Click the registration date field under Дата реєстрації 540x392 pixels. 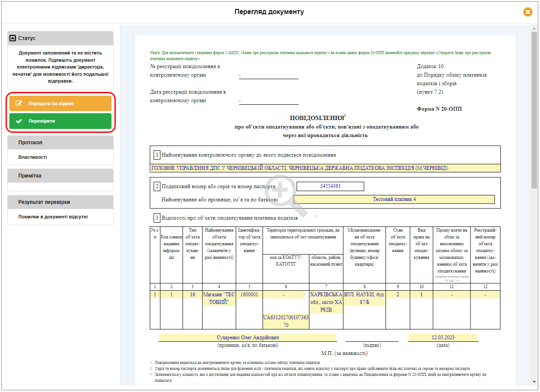click(269, 101)
